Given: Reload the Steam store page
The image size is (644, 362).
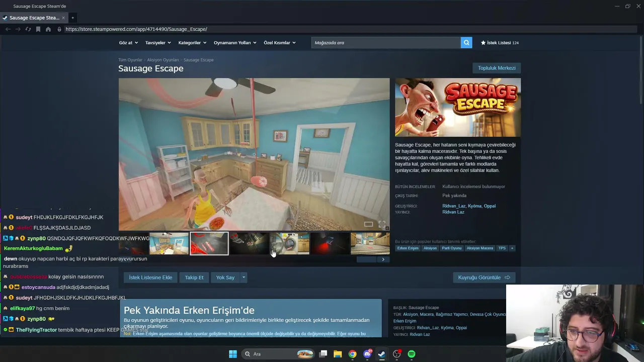Looking at the screenshot, I should [28, 29].
